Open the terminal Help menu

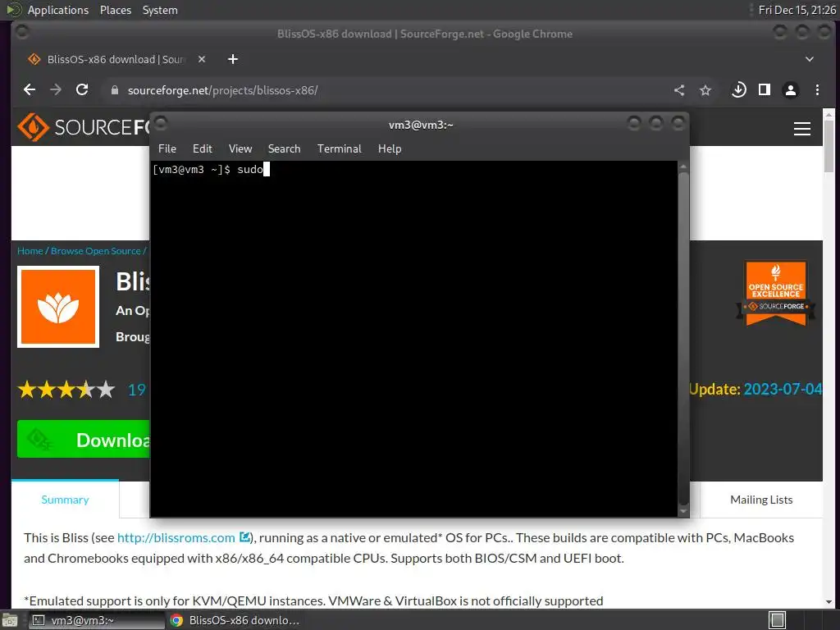click(x=390, y=148)
